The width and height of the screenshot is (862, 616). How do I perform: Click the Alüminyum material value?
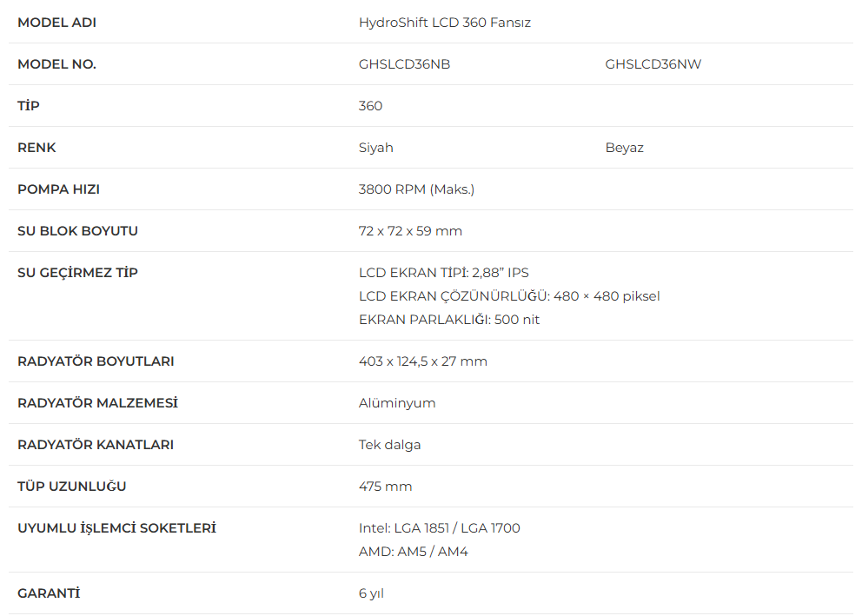(x=396, y=403)
